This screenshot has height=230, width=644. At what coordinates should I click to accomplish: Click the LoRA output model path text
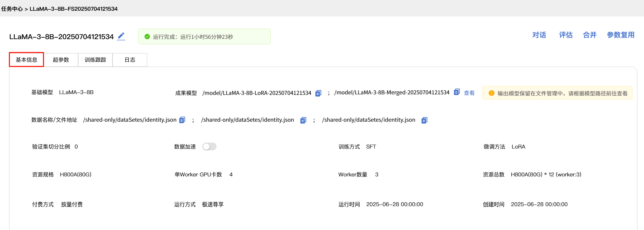click(257, 93)
